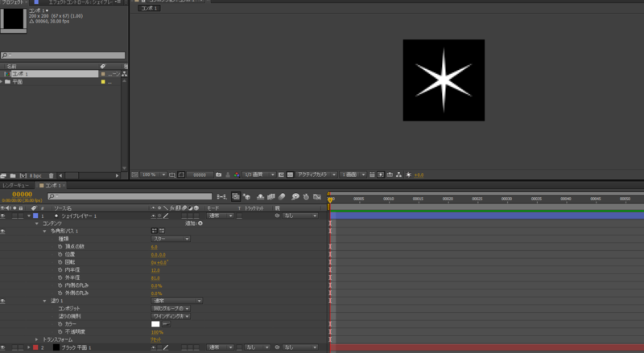Open the Graph Editor

(x=317, y=197)
